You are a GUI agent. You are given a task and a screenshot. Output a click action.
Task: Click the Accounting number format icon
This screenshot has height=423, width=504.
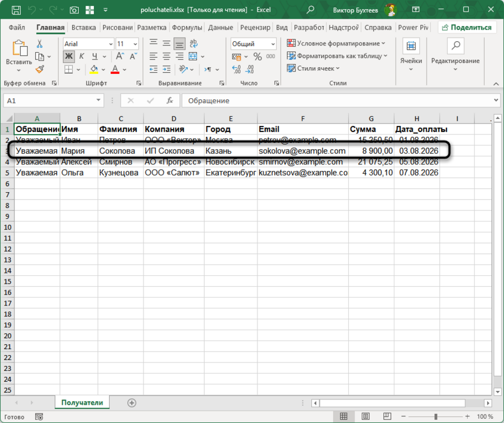tap(237, 57)
